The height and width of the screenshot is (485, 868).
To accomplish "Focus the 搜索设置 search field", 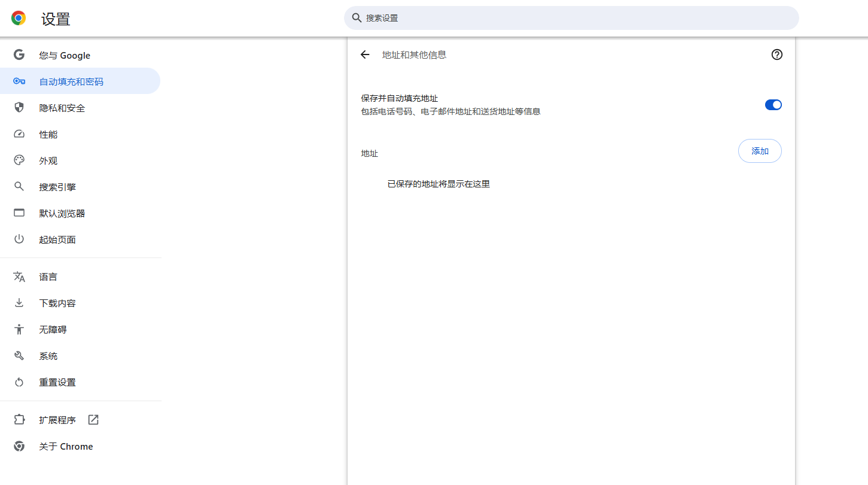I will pyautogui.click(x=571, y=18).
